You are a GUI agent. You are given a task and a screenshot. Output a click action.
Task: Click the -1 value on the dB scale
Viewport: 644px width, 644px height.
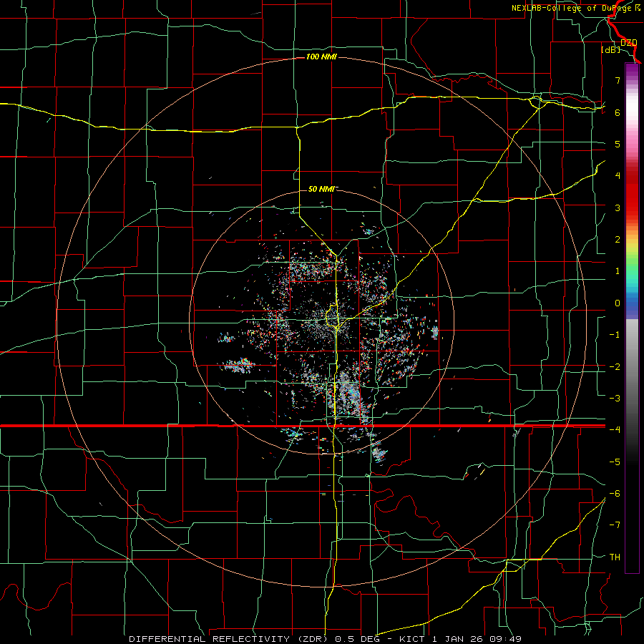point(615,335)
